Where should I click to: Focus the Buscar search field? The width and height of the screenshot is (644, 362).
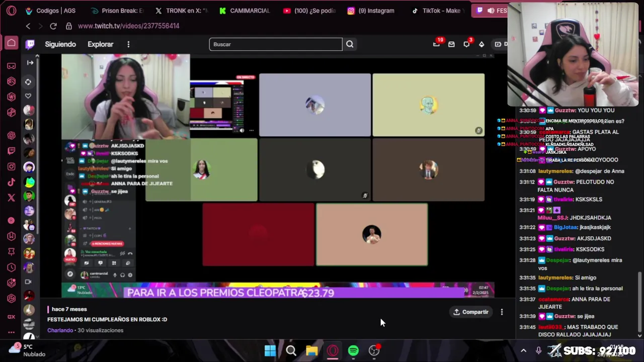[276, 44]
